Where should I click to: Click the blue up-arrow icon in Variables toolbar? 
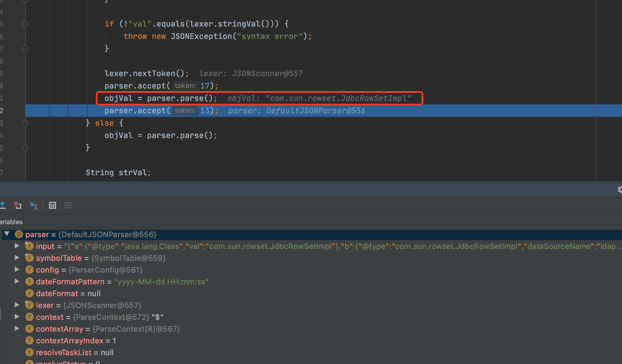3,205
